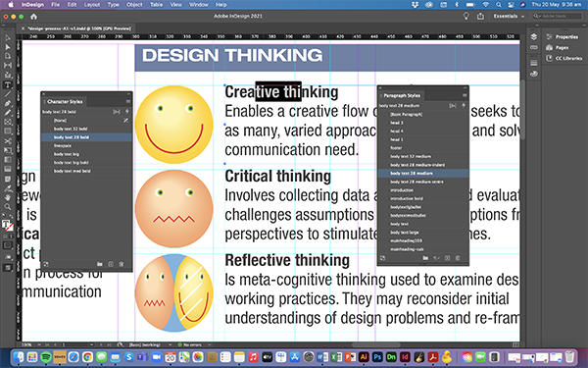The height and width of the screenshot is (368, 588).
Task: Open the No errors preflight menu arrow
Action: [x=210, y=344]
